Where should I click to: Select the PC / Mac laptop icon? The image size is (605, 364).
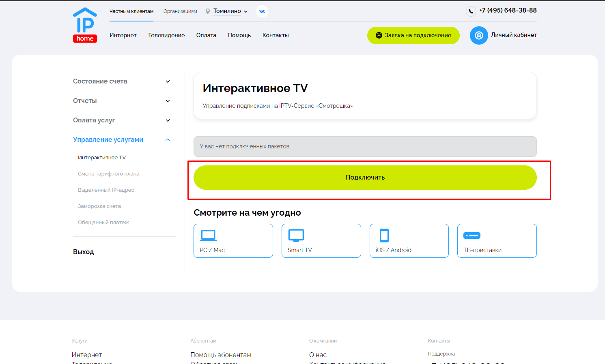point(208,236)
